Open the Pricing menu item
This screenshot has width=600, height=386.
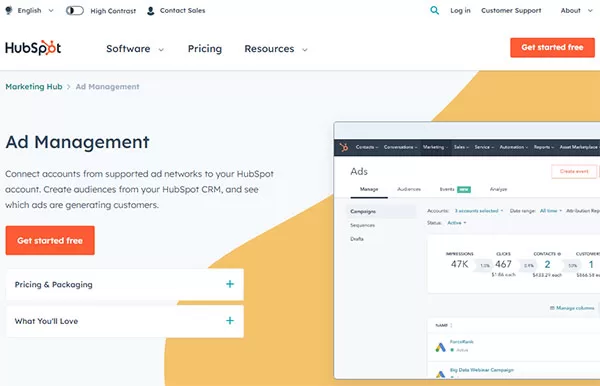click(x=205, y=49)
